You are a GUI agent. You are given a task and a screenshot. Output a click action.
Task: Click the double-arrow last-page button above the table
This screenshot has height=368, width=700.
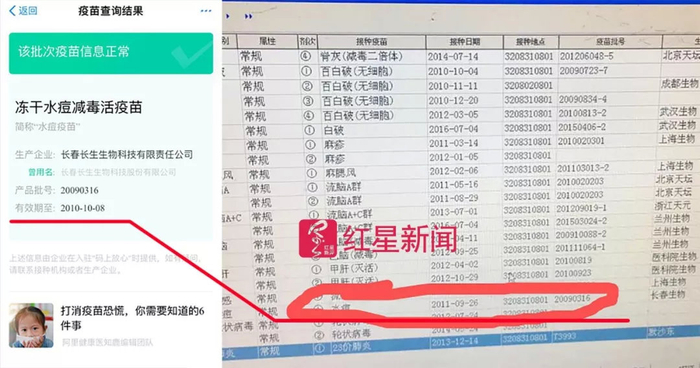tap(248, 17)
